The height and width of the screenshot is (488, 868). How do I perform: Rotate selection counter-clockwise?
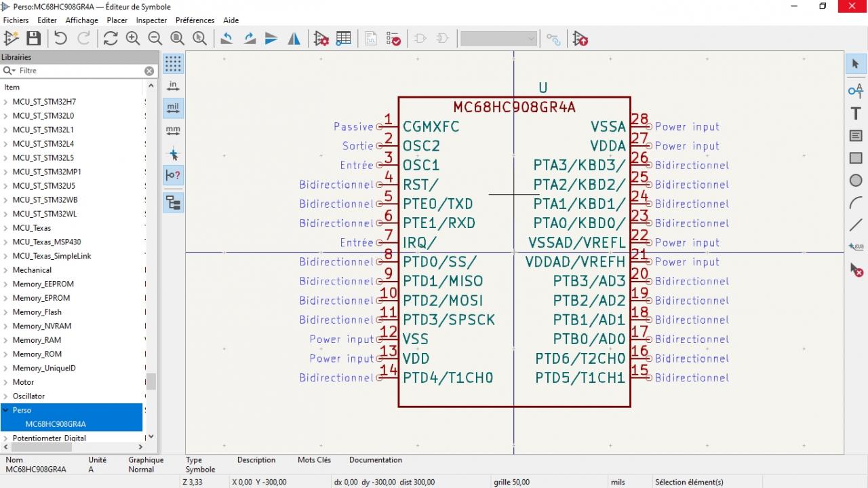tap(227, 39)
